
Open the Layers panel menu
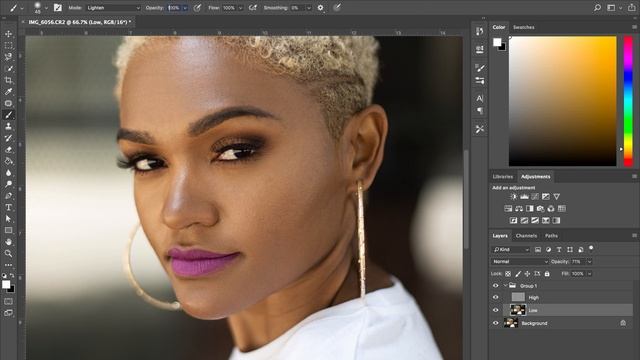634,236
